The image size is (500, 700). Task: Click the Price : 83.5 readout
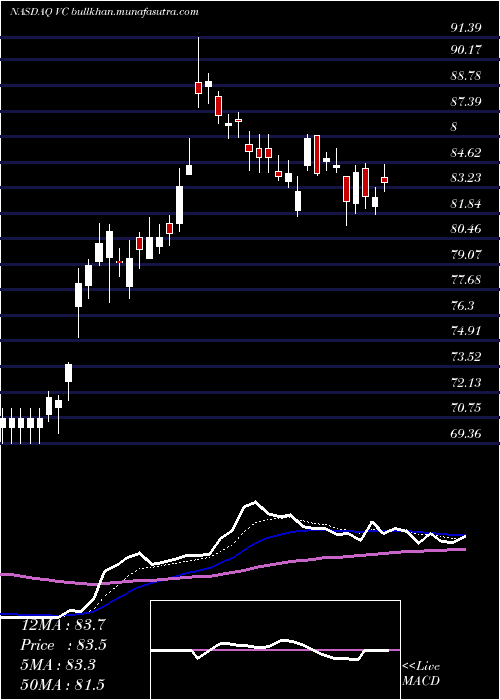tap(63, 645)
